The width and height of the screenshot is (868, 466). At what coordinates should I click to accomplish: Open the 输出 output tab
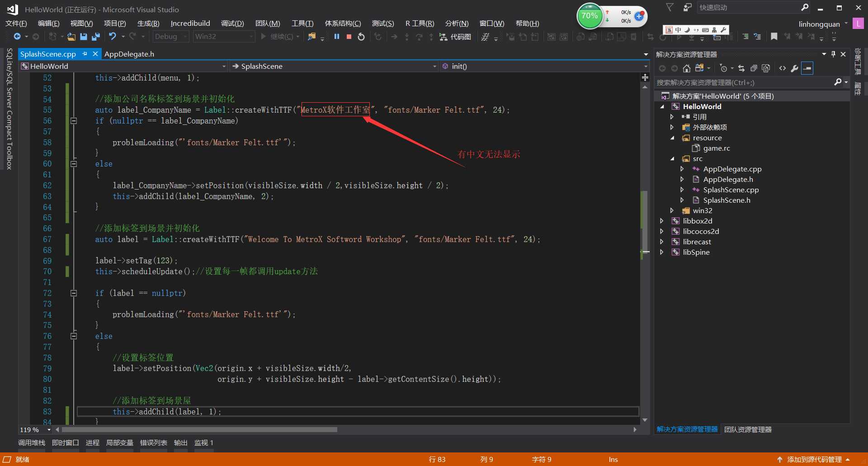pos(181,443)
